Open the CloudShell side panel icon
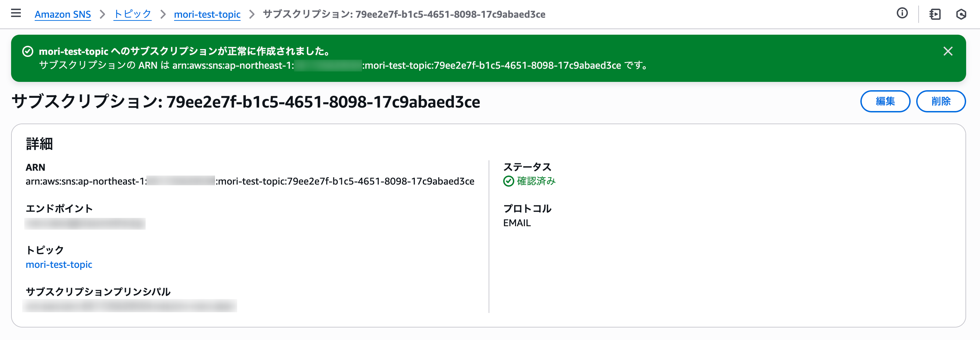The width and height of the screenshot is (980, 340). (x=935, y=14)
